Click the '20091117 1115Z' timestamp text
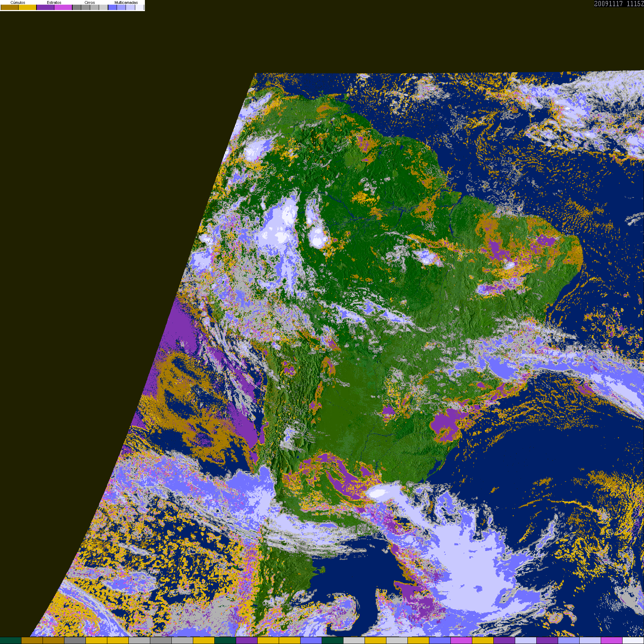This screenshot has width=644, height=644. tap(619, 4)
